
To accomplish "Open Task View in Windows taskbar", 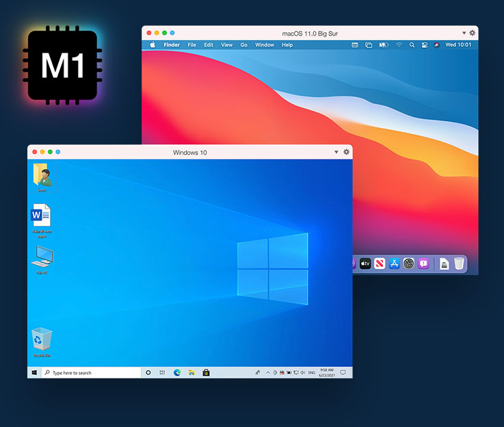I will click(162, 373).
